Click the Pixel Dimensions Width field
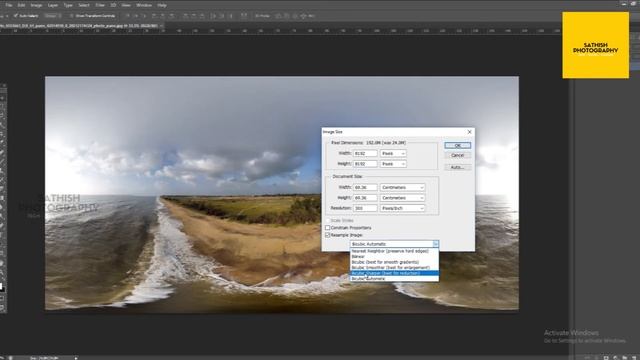This screenshot has width=640, height=360. tap(365, 153)
